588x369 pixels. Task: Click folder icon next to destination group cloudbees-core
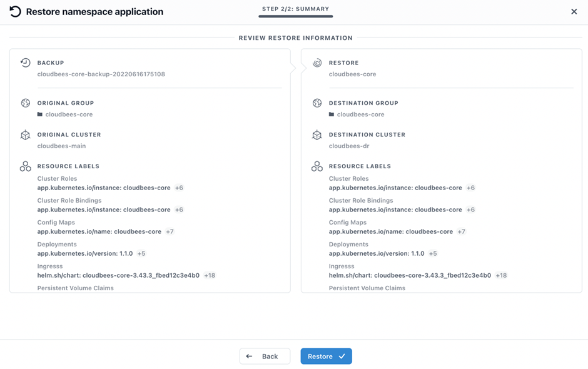pos(332,114)
